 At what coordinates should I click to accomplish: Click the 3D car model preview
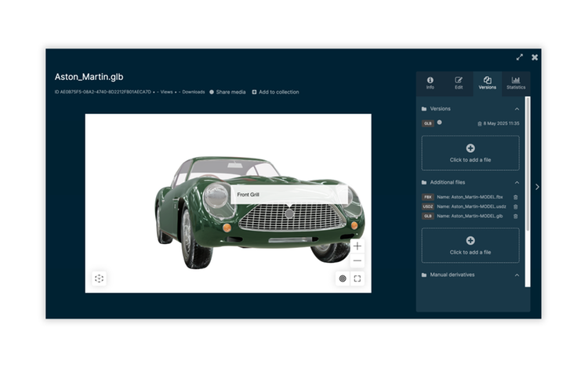228,203
